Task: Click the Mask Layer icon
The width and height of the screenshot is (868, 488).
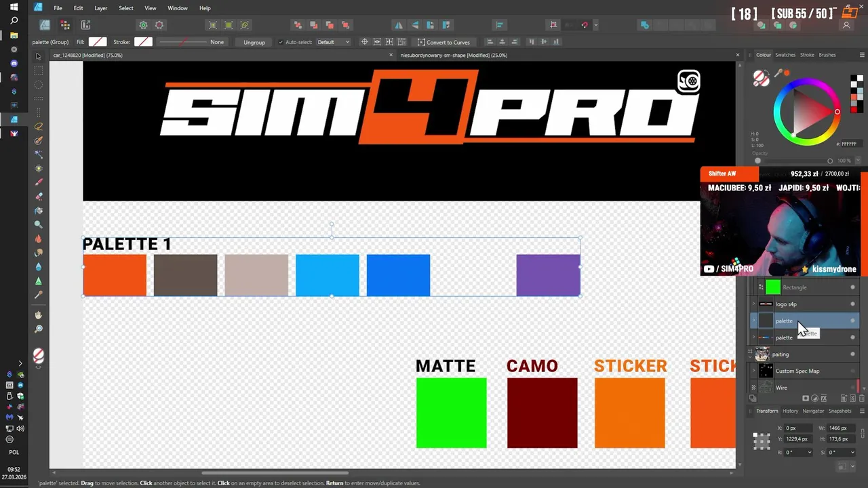Action: 806,399
